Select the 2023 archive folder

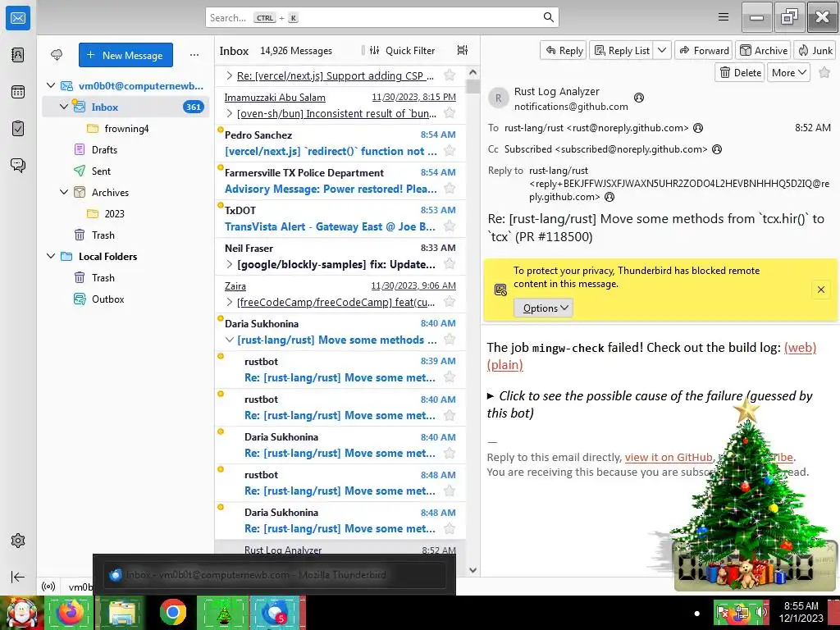coord(114,214)
